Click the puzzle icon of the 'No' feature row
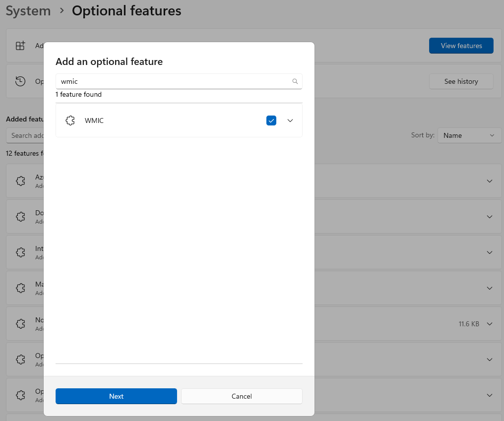 coord(20,324)
